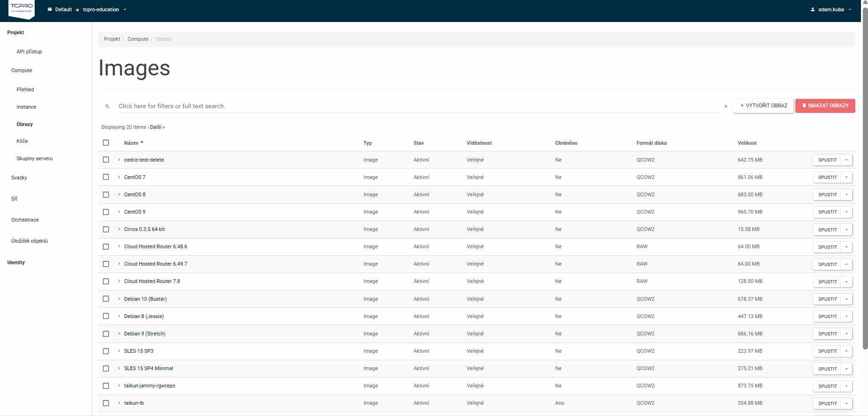Tick the CentOS 7 checkbox

pyautogui.click(x=106, y=177)
